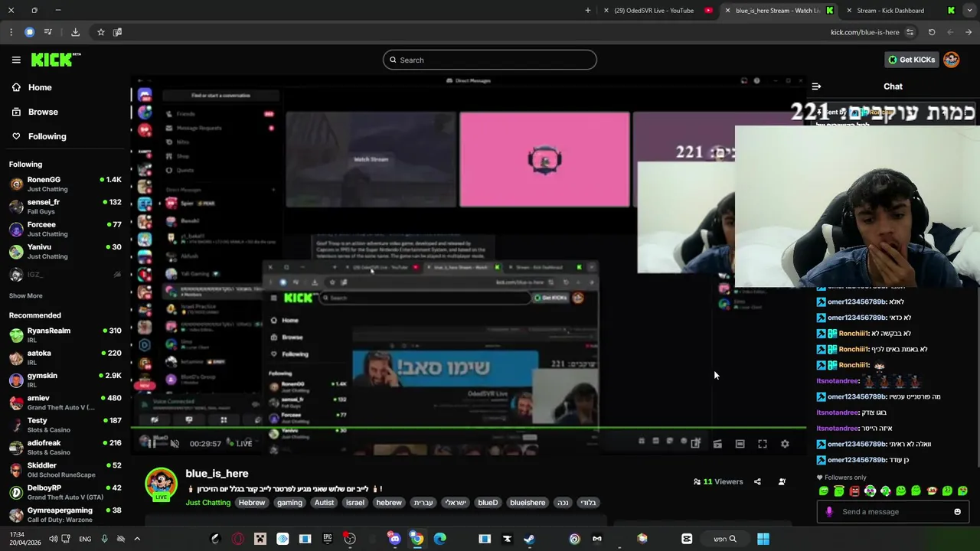
Task: Select the gaming stream tag
Action: click(289, 503)
